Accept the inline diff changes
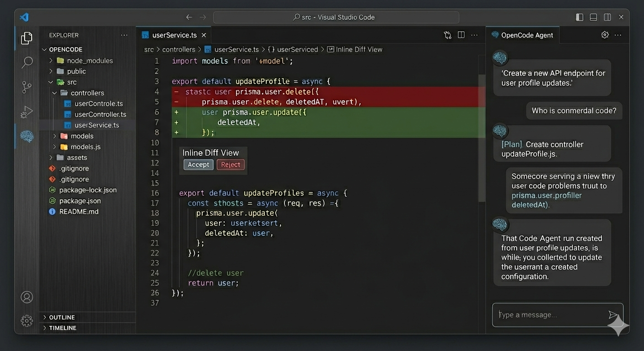 coord(198,165)
